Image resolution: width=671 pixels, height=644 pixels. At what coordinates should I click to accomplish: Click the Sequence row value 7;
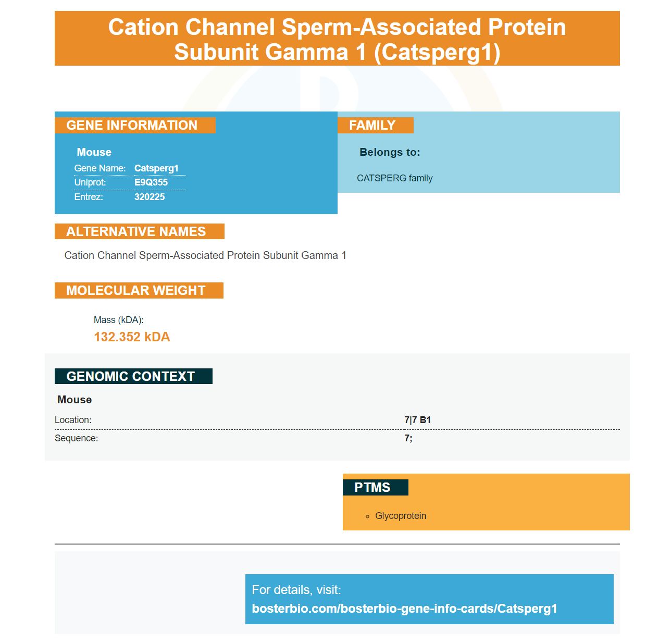[x=408, y=438]
